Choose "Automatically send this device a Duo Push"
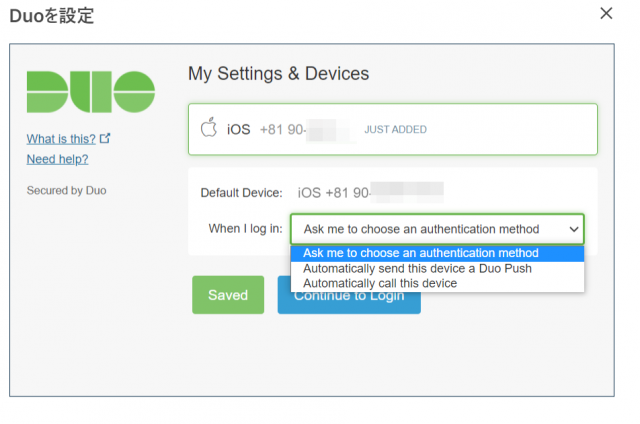This screenshot has height=424, width=640. click(x=417, y=269)
